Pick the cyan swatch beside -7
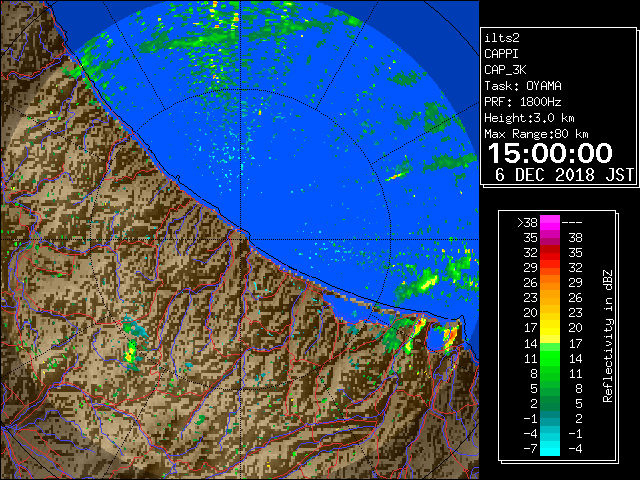640x480 pixels. coord(550,448)
